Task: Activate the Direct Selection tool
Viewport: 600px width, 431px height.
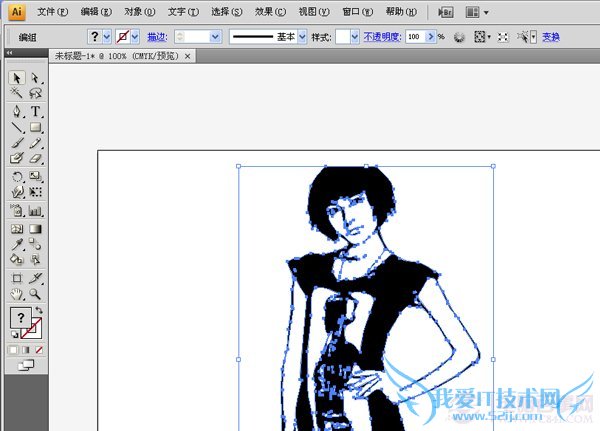Action: point(35,78)
